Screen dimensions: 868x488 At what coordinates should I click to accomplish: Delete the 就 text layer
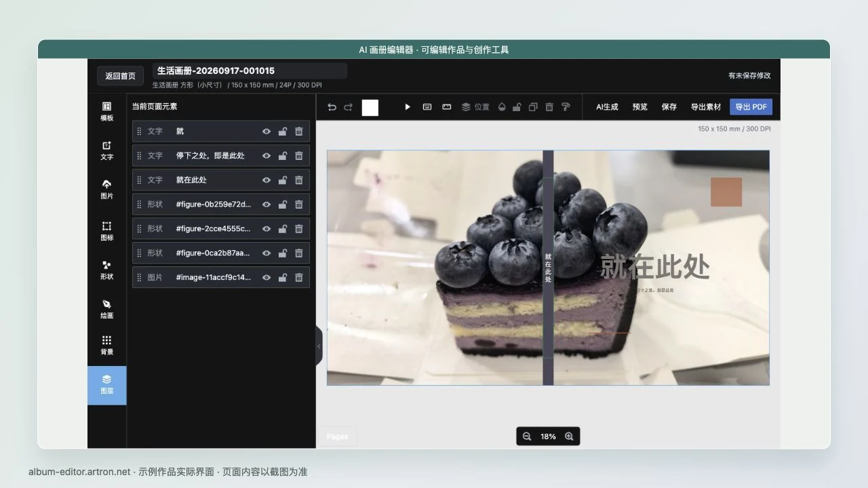299,131
